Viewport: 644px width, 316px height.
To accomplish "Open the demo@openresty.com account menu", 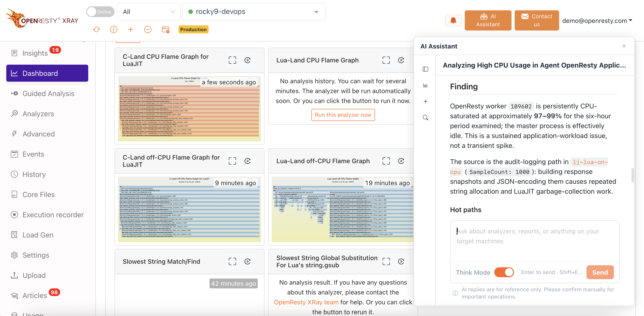I will coord(597,20).
